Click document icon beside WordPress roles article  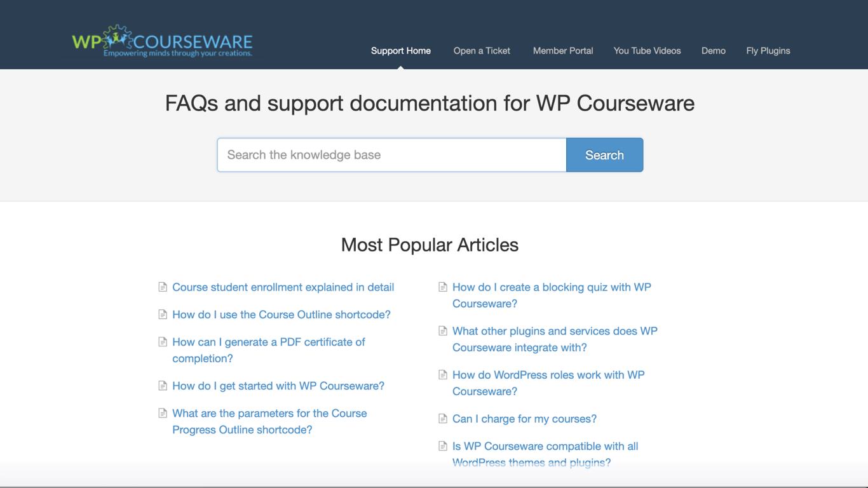click(443, 375)
